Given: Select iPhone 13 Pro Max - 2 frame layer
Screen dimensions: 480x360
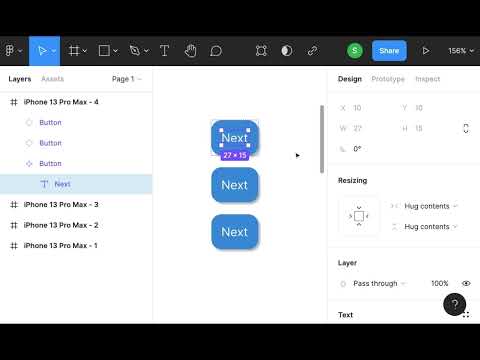Looking at the screenshot, I should 76,225.
